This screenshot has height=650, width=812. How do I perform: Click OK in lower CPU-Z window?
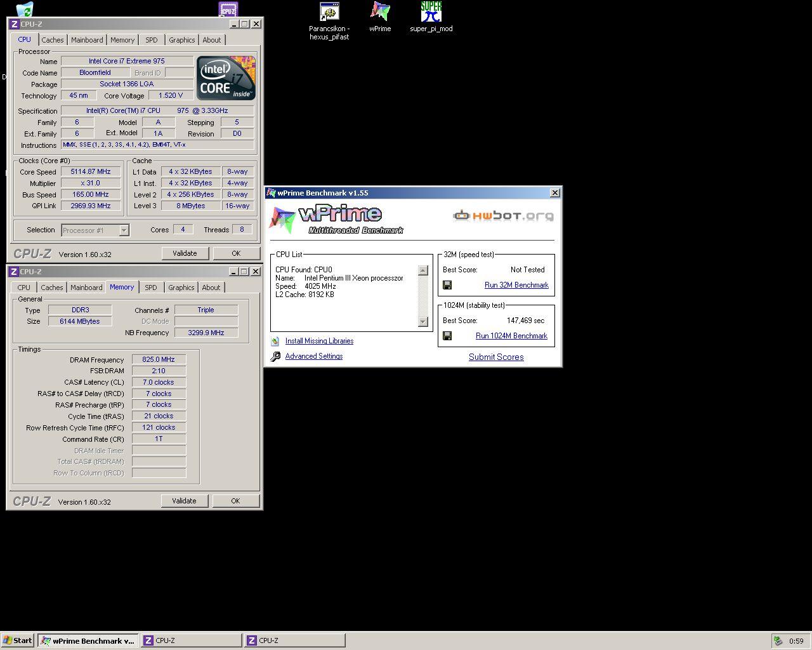click(235, 501)
